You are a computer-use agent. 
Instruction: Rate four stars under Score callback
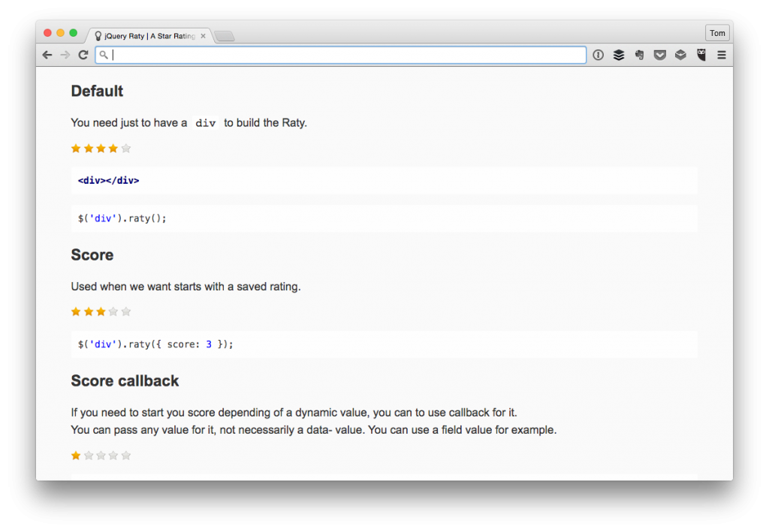click(113, 455)
